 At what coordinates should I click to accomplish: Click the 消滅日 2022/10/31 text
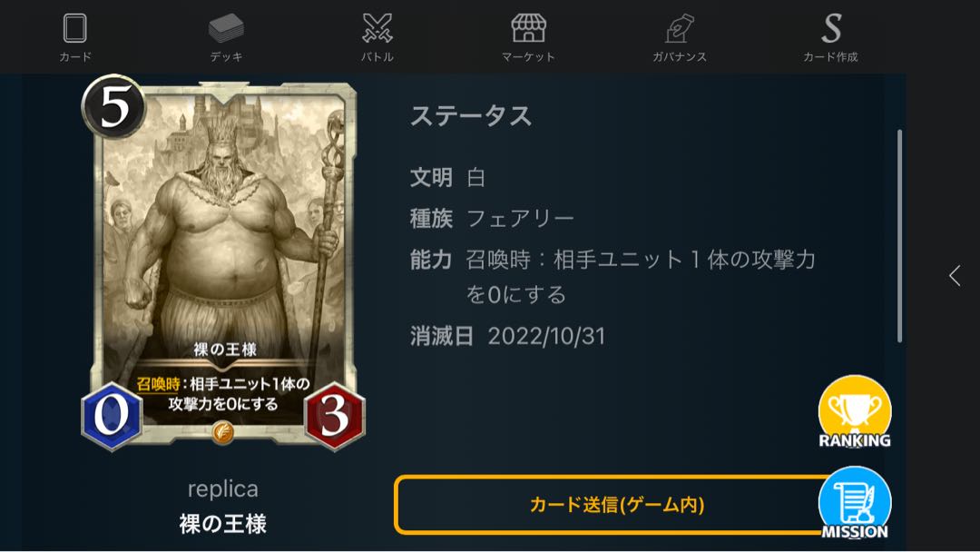click(x=507, y=336)
